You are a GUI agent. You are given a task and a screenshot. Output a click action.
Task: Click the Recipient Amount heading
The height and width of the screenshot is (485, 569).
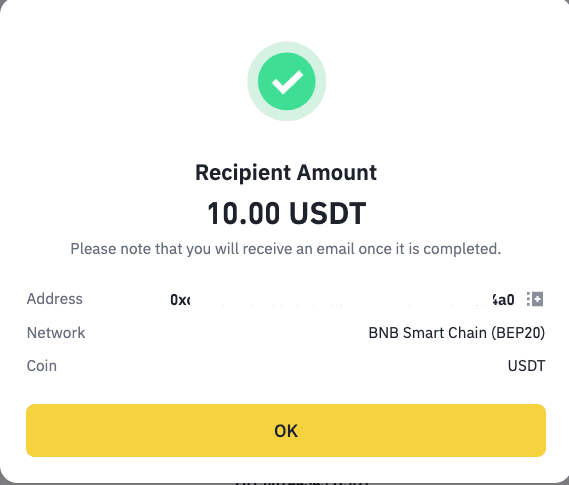pyautogui.click(x=286, y=172)
